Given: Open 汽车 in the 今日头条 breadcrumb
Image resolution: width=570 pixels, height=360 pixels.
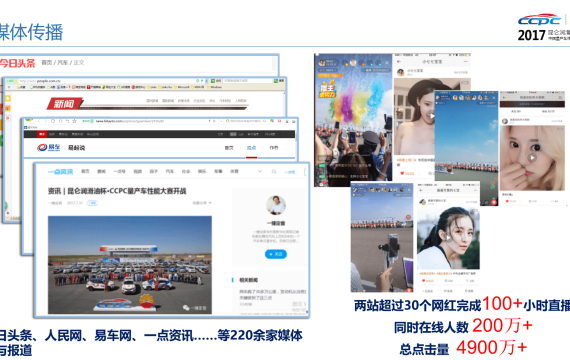Looking at the screenshot, I should (63, 63).
